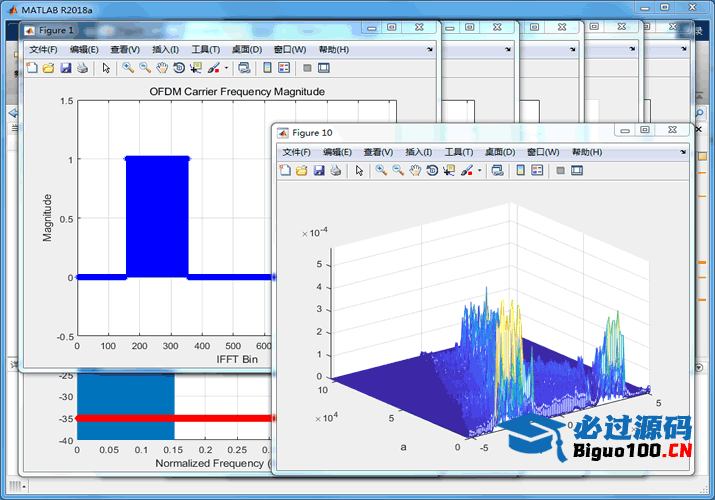Click Open File icon in Figure 1 toolbar
The image size is (715, 500).
point(48,68)
